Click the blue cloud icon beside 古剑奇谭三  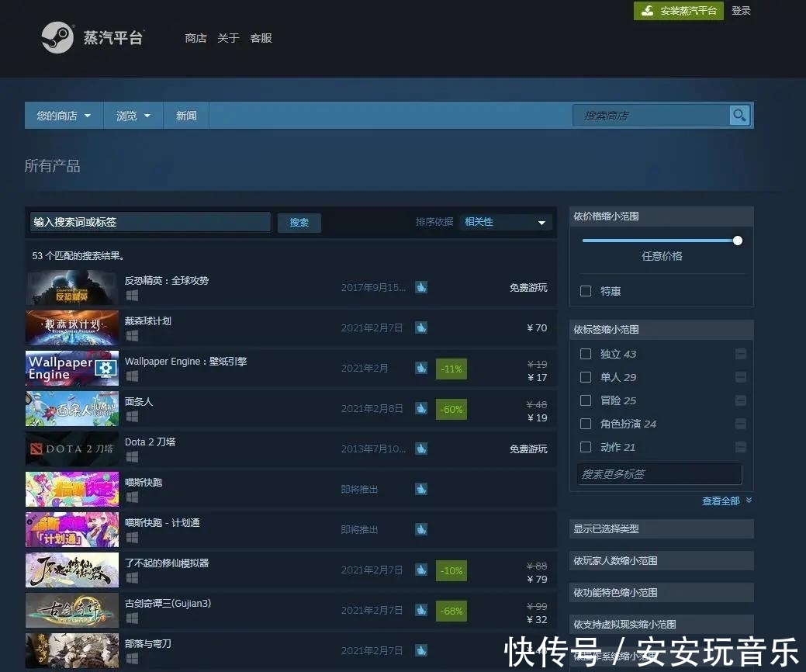coord(420,610)
